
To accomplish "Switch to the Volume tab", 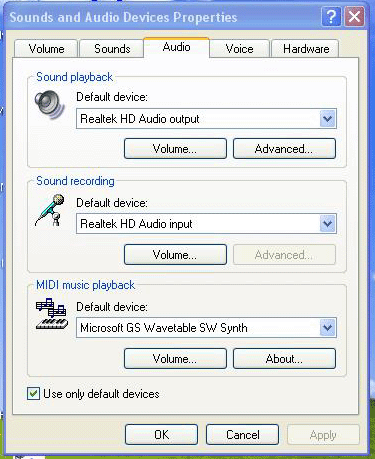I will point(46,49).
